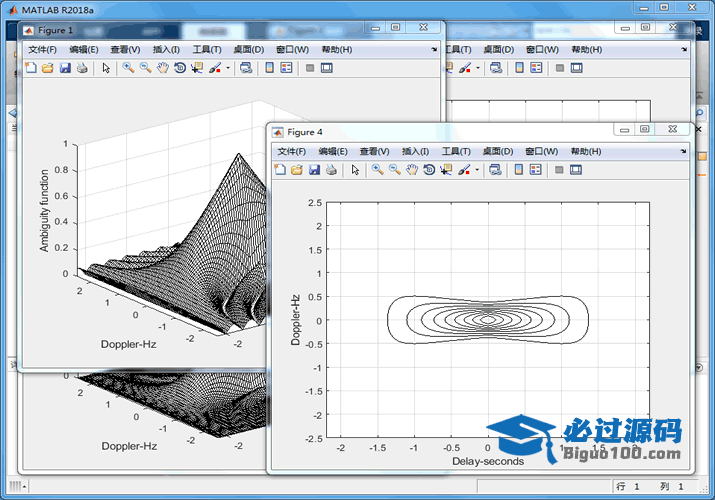The height and width of the screenshot is (500, 715).
Task: Select Rotate 3D tool in Figure 1
Action: click(180, 68)
